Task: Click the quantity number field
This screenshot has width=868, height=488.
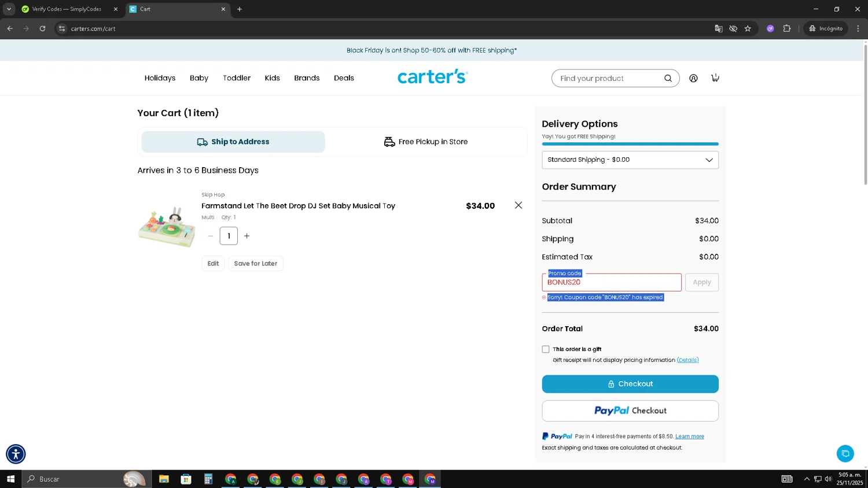Action: click(229, 236)
